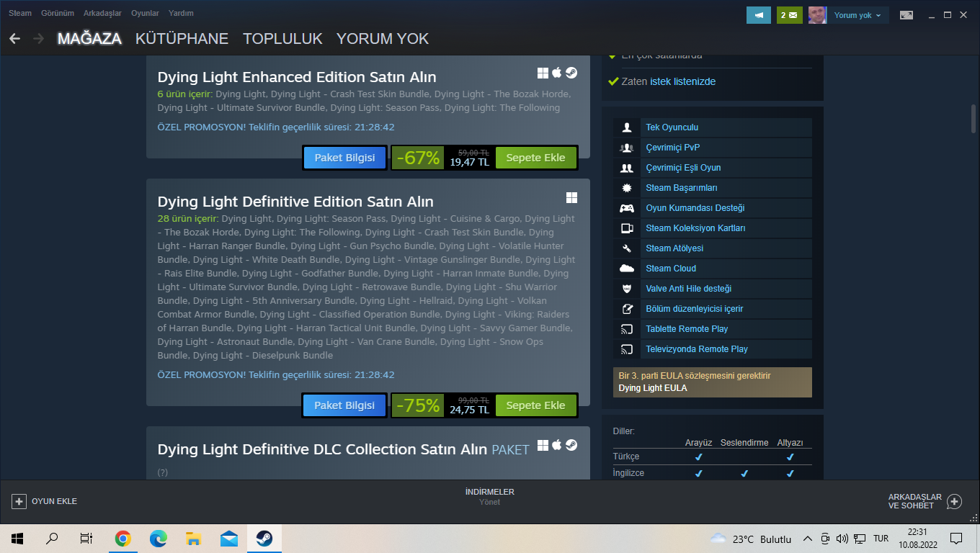Open File Explorer from the taskbar
Viewport: 980px width, 553px height.
[x=193, y=539]
